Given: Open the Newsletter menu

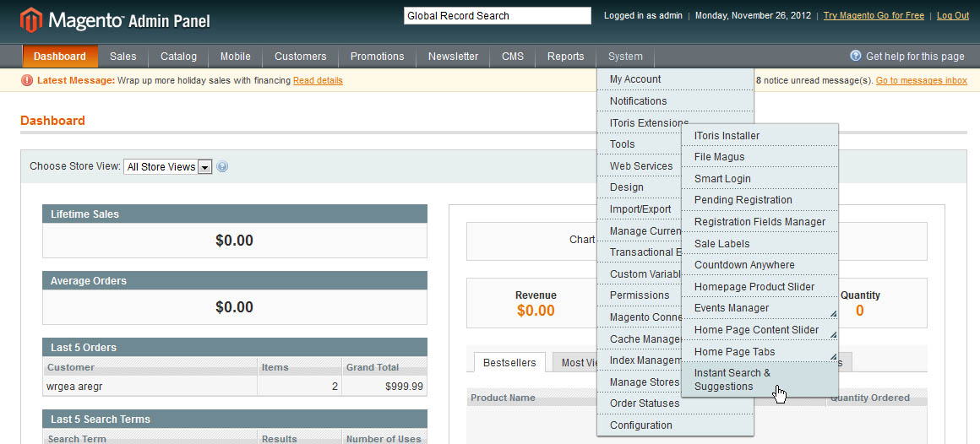Looking at the screenshot, I should point(453,57).
